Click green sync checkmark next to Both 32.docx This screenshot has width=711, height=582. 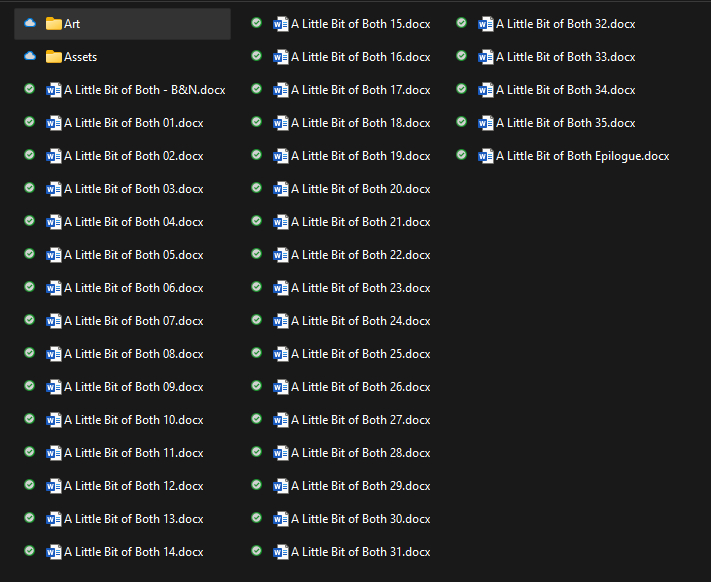pyautogui.click(x=461, y=23)
